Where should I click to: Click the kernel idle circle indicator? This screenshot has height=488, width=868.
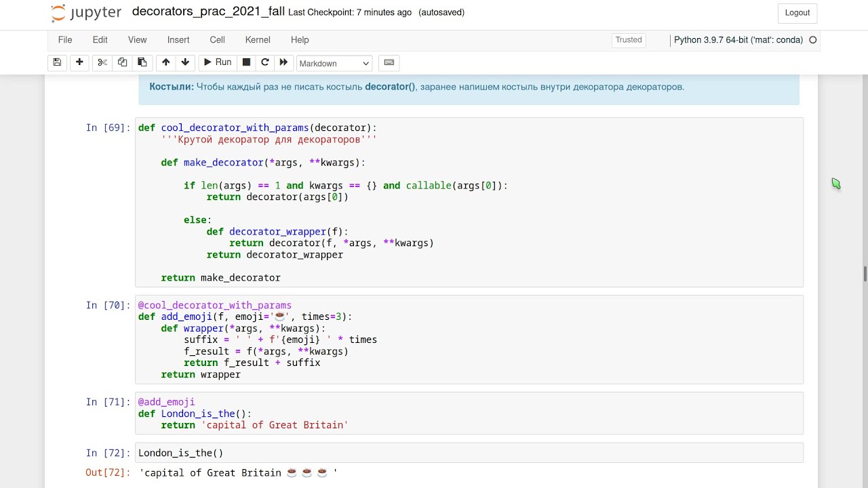click(x=812, y=40)
